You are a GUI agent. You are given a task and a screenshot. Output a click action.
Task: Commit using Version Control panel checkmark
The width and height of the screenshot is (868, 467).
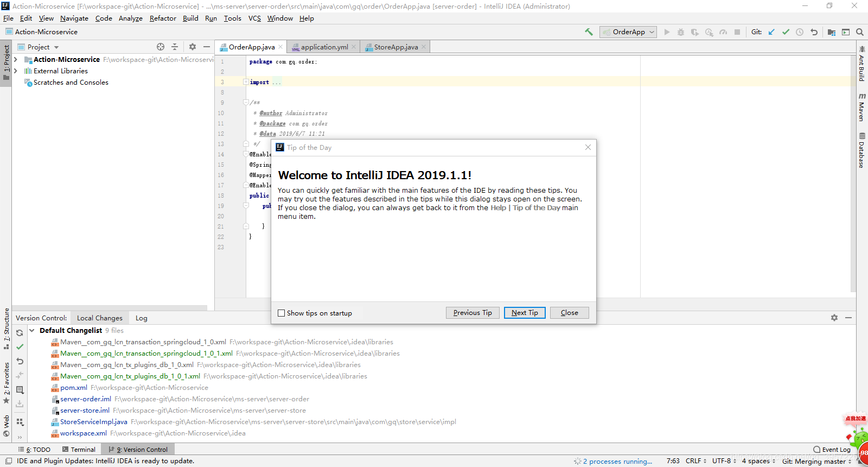click(20, 346)
